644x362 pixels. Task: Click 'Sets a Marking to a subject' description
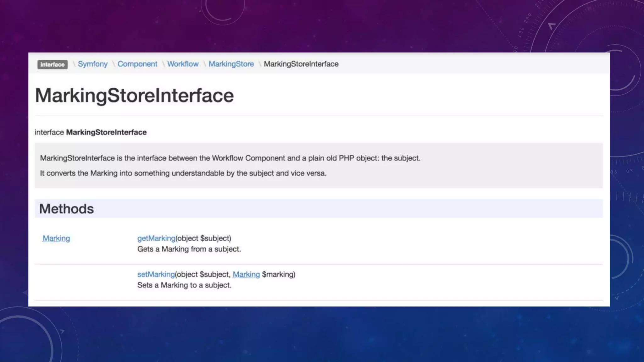184,285
